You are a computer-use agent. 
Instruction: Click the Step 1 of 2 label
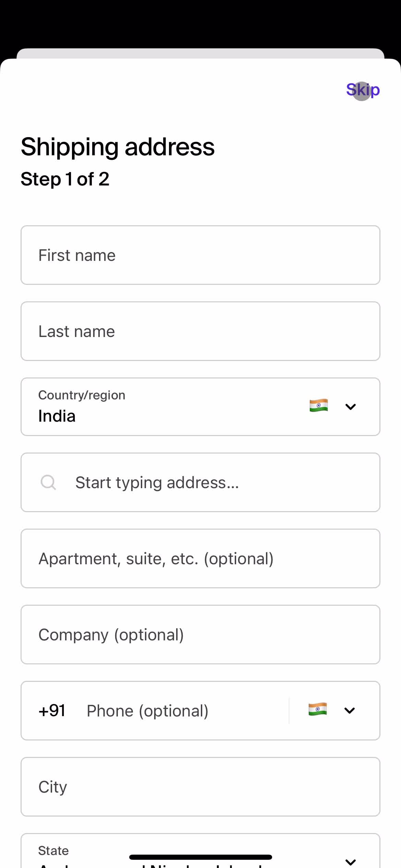pyautogui.click(x=65, y=179)
